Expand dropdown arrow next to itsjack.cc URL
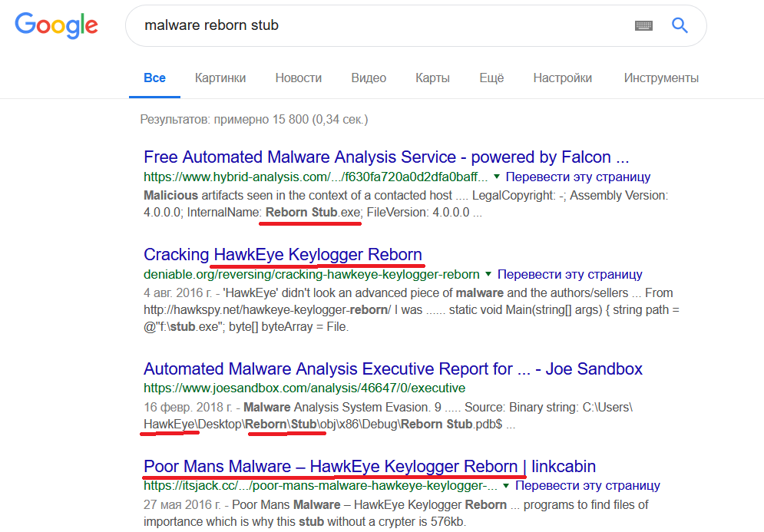This screenshot has height=532, width=764. coord(506,485)
